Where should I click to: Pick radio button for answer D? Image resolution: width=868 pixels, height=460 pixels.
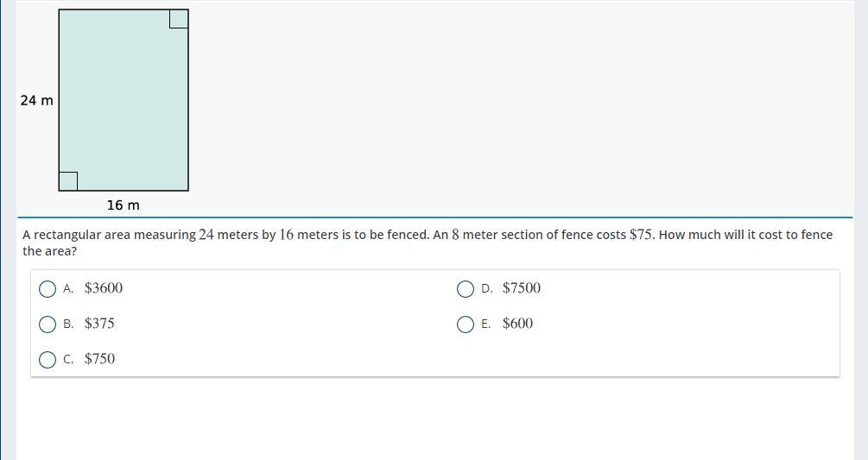click(x=466, y=289)
